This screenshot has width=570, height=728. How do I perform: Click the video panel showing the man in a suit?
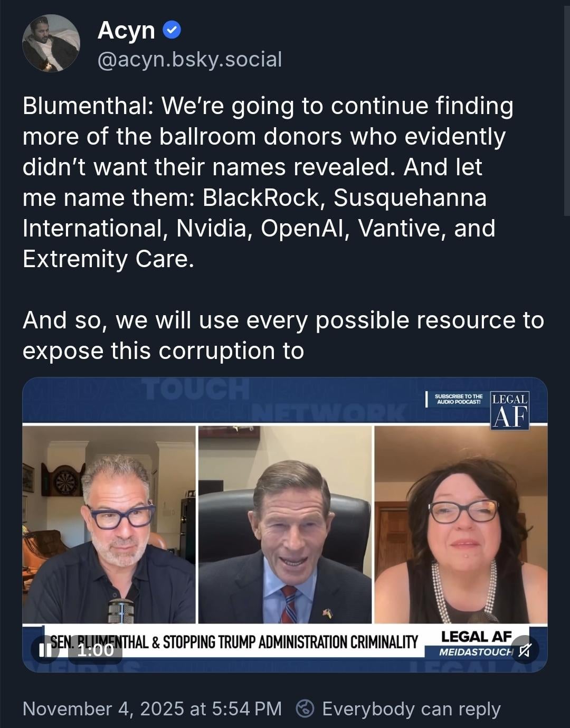285,524
